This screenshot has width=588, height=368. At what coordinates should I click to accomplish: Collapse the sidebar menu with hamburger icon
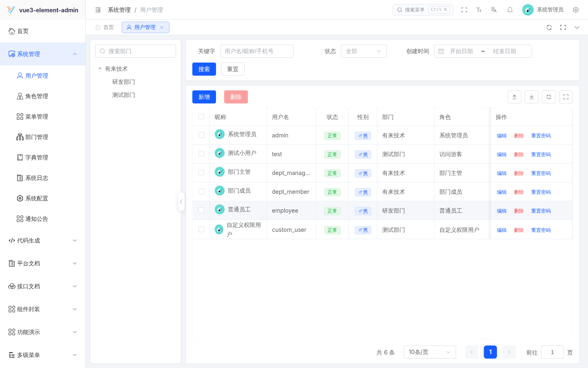(98, 10)
